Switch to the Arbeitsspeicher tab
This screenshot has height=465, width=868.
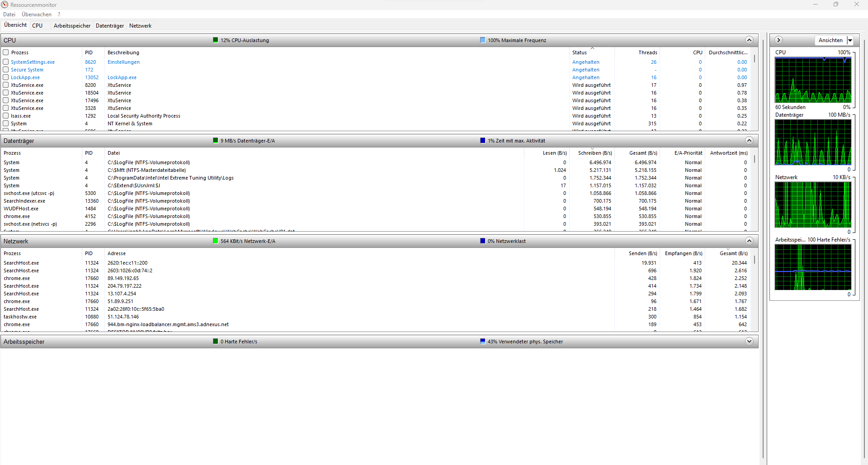pyautogui.click(x=72, y=26)
